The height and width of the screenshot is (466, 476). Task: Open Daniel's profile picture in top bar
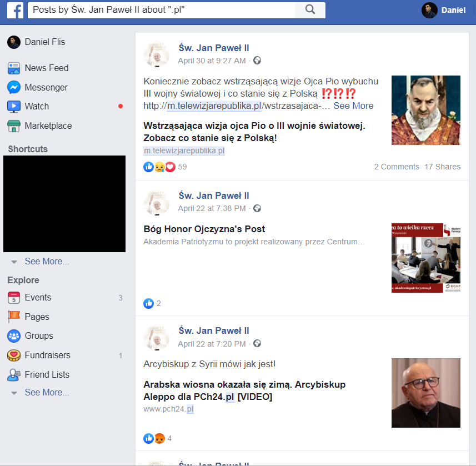point(429,10)
